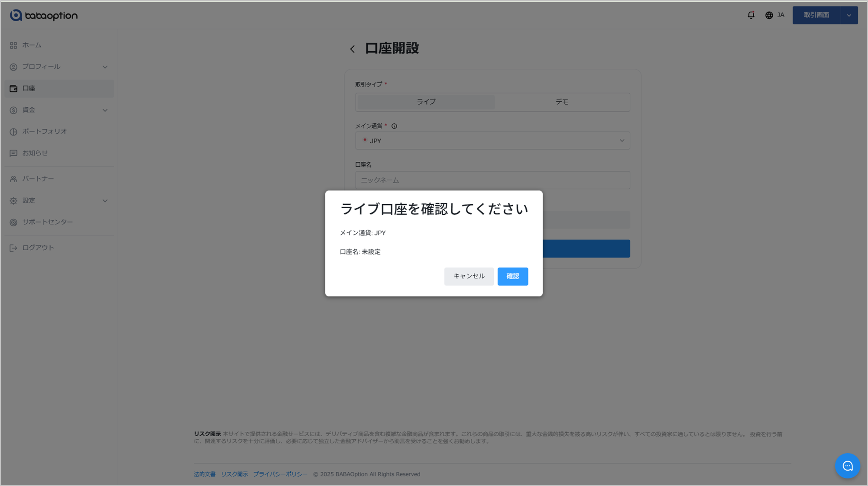Click the babaoption logo

click(x=44, y=16)
